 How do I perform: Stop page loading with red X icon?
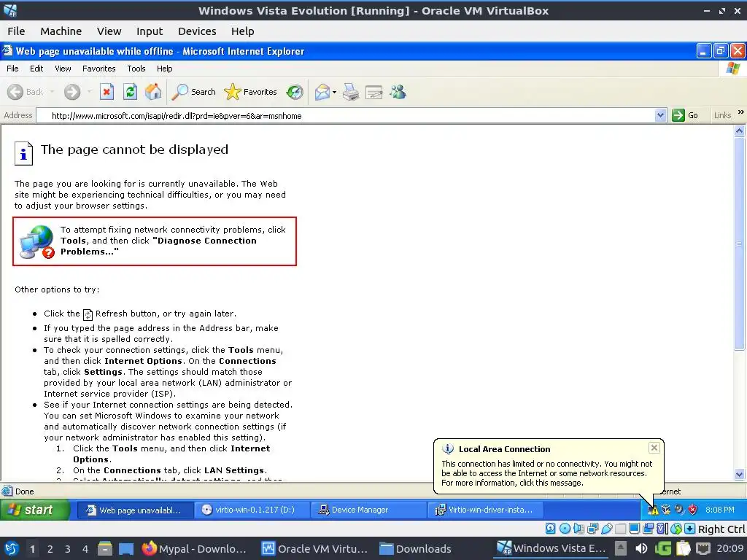click(107, 92)
